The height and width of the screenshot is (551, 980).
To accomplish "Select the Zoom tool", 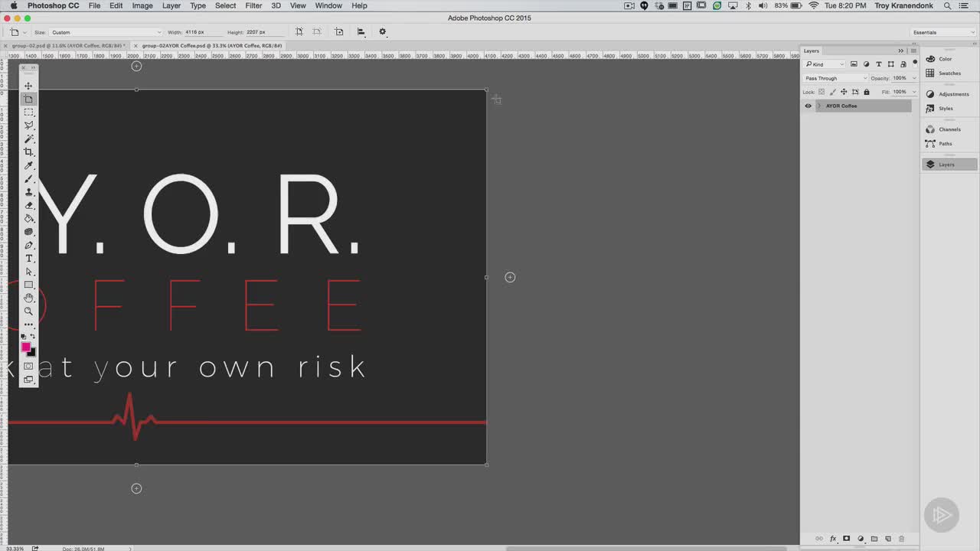I will [28, 311].
